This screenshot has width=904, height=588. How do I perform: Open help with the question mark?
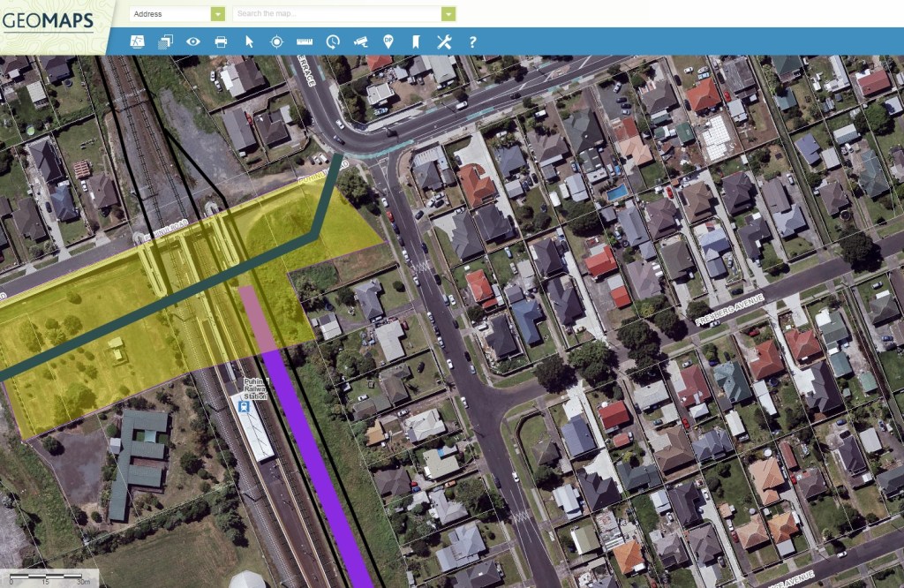point(472,41)
